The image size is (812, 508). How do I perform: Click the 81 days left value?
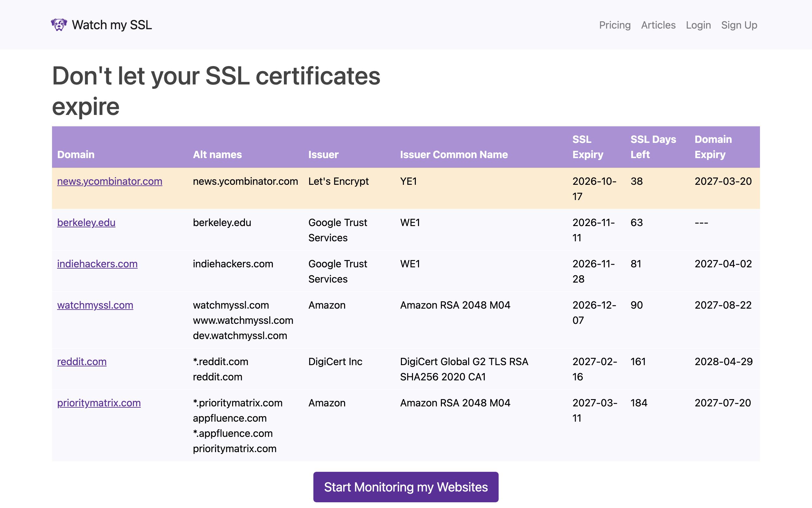pyautogui.click(x=636, y=264)
